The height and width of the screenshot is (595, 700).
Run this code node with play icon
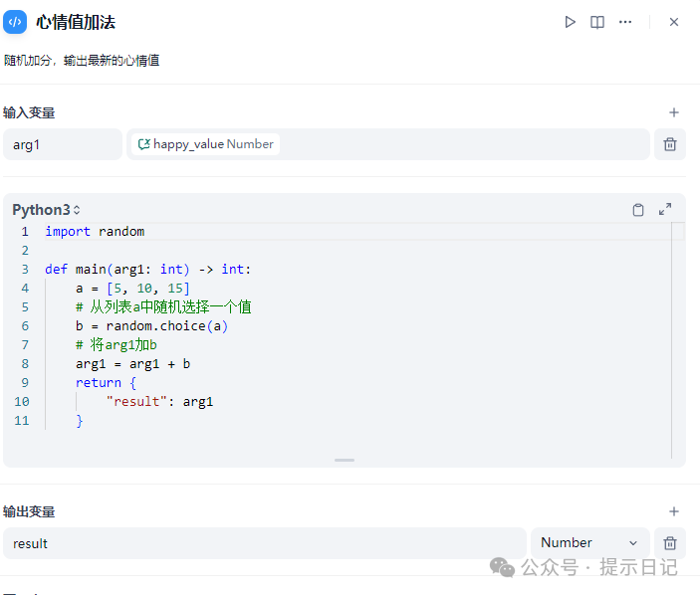(570, 22)
